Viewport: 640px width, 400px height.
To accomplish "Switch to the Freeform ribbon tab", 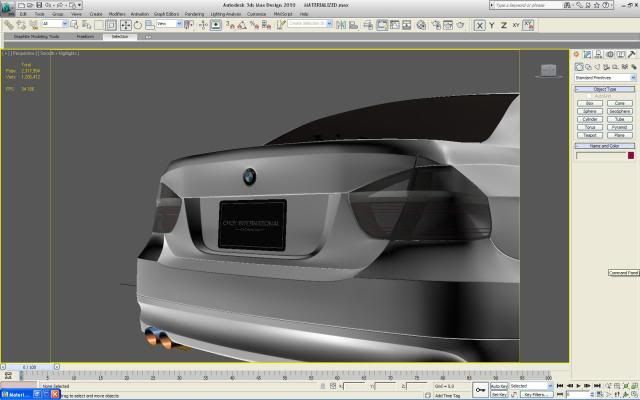I will 85,37.
